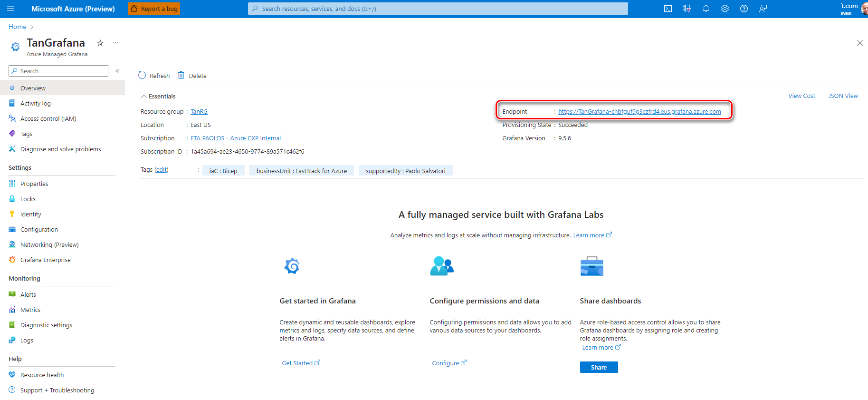This screenshot has width=868, height=400.
Task: Open the help question mark icon
Action: (744, 9)
